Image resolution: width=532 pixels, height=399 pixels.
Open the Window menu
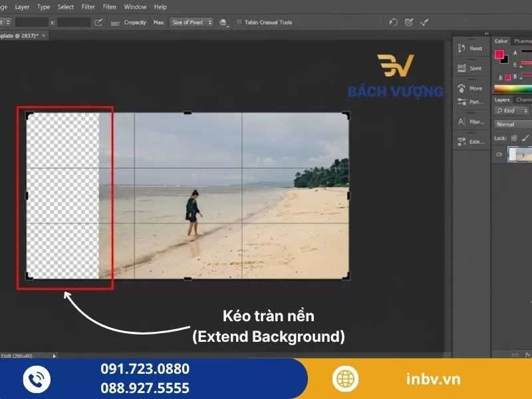135,7
